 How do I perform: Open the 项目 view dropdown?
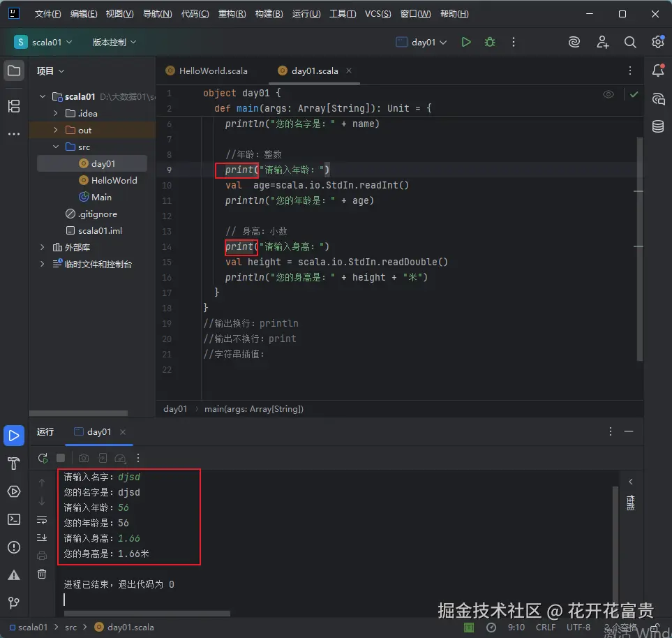coord(50,71)
